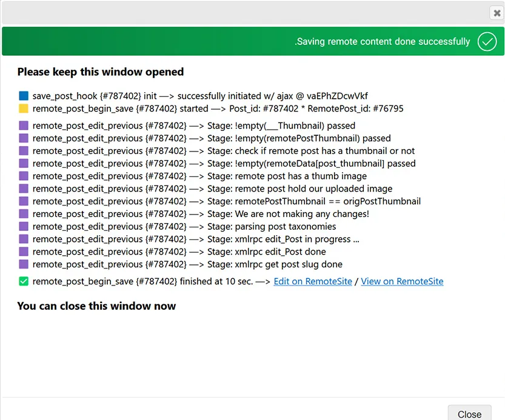Click purple square beside xmlrpc edit_Post in progress
Image resolution: width=505 pixels, height=420 pixels.
click(x=24, y=239)
